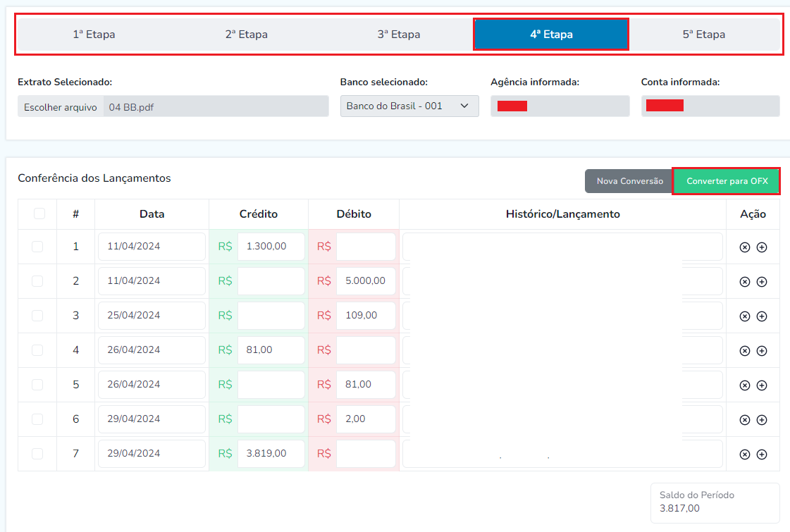790x532 pixels.
Task: Add a row after entry 2 using plus icon
Action: click(761, 282)
